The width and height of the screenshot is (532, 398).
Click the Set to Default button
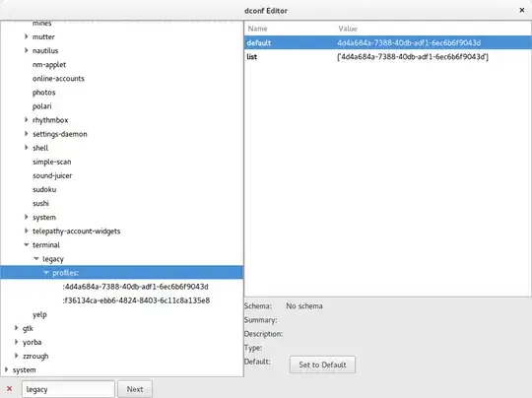[x=322, y=365]
